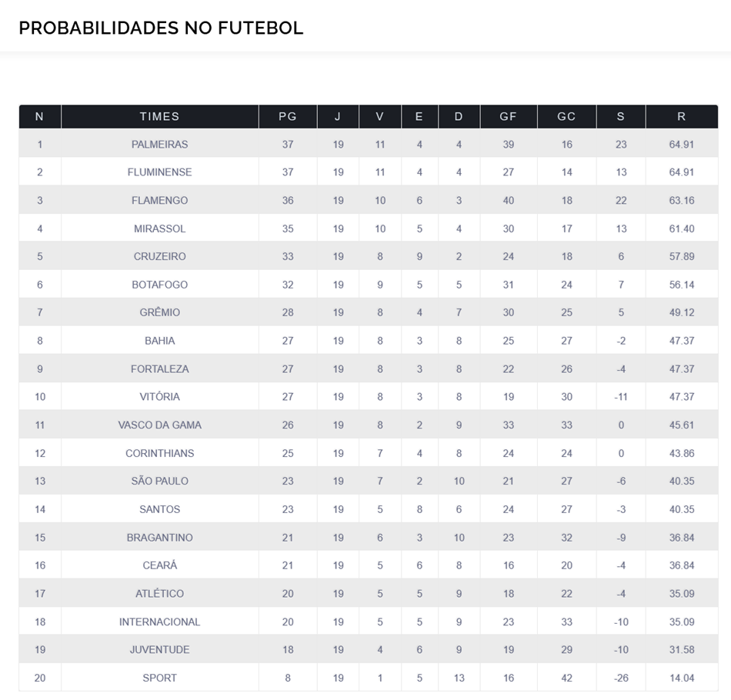
Task: Click the TIMES column header
Action: 159,116
